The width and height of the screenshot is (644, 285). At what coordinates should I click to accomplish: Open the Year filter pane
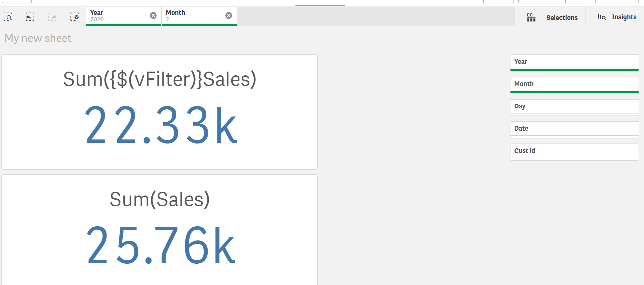[574, 62]
